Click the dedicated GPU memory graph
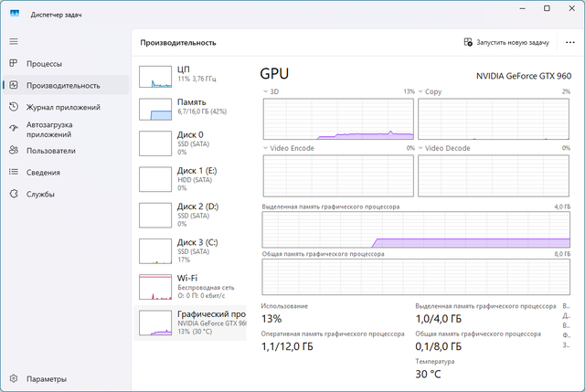 pyautogui.click(x=416, y=229)
